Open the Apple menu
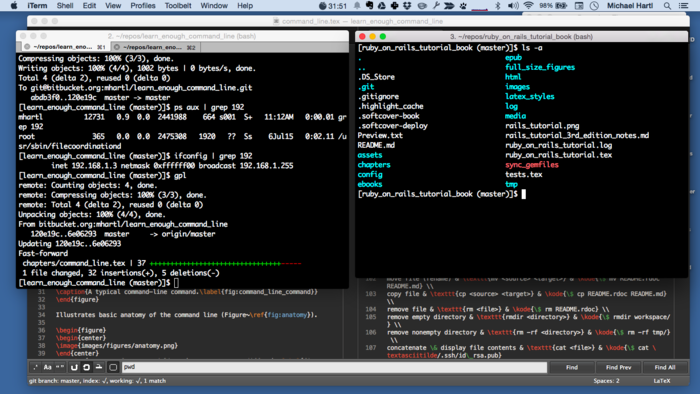Screen dimensions: 700x394 [x=13, y=6]
